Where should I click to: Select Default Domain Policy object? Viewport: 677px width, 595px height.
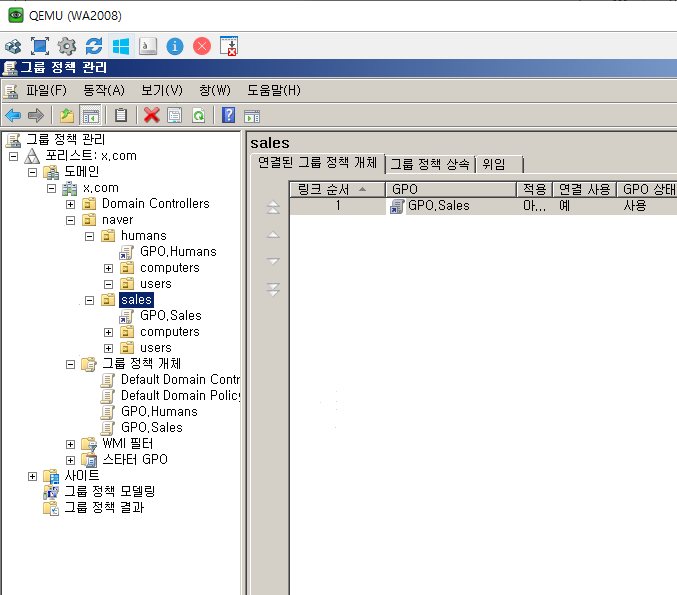point(180,396)
